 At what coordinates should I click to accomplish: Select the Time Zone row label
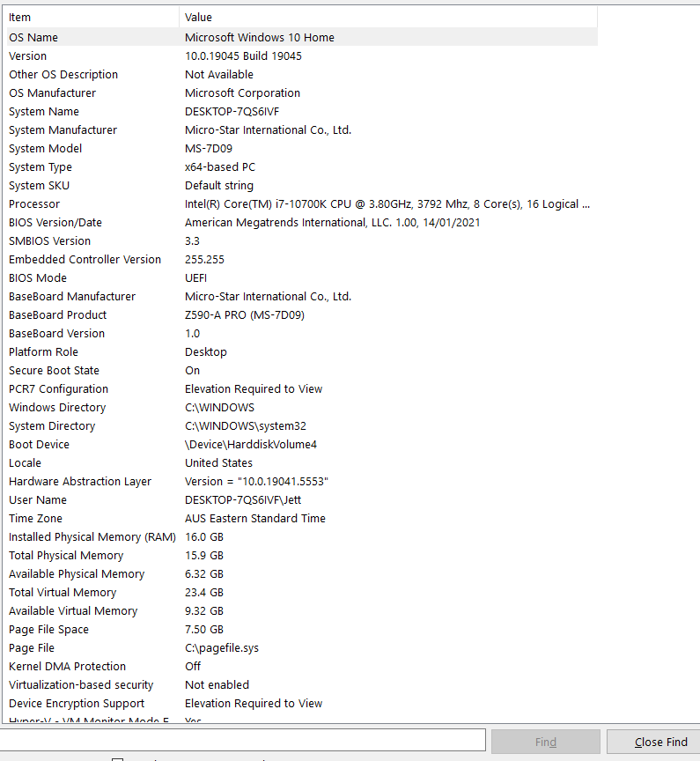tap(35, 518)
